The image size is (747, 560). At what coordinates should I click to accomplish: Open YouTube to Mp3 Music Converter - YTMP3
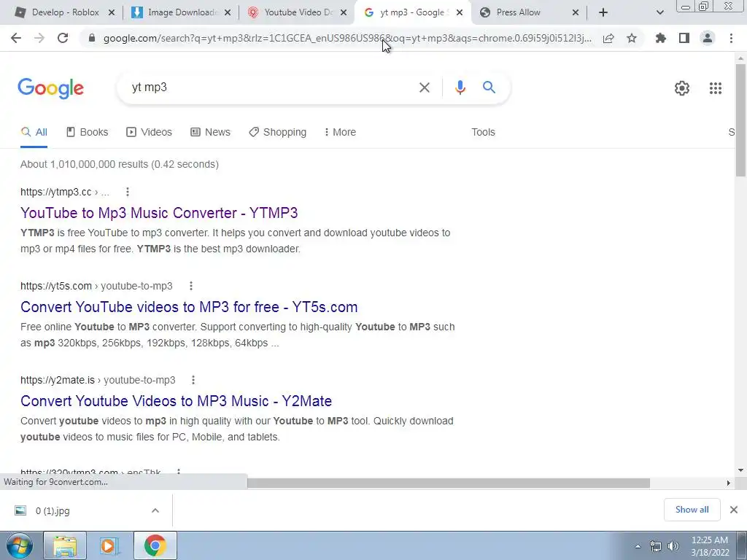click(x=159, y=213)
